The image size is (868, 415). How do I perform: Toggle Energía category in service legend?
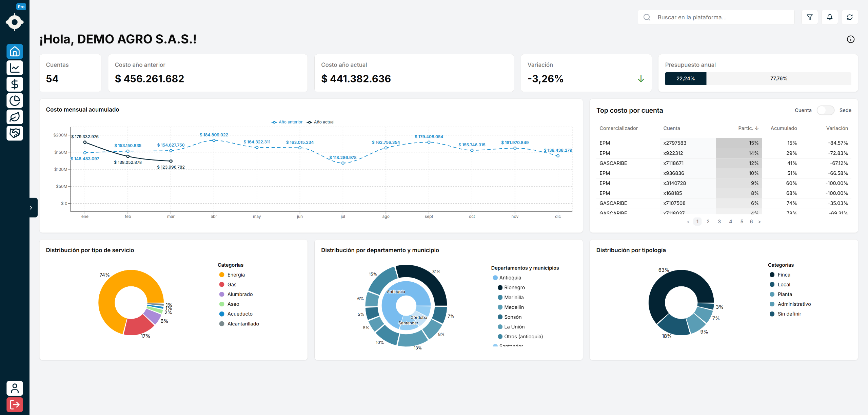236,275
